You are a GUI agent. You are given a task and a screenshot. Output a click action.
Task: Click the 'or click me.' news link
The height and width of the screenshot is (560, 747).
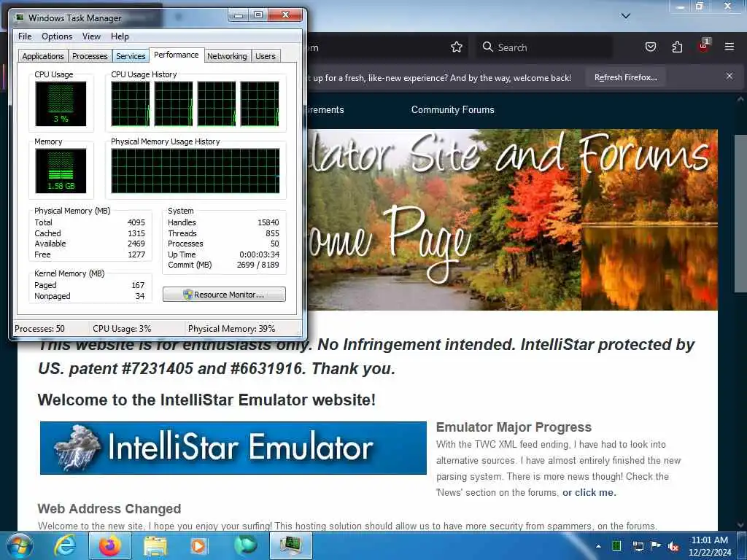[x=589, y=492]
